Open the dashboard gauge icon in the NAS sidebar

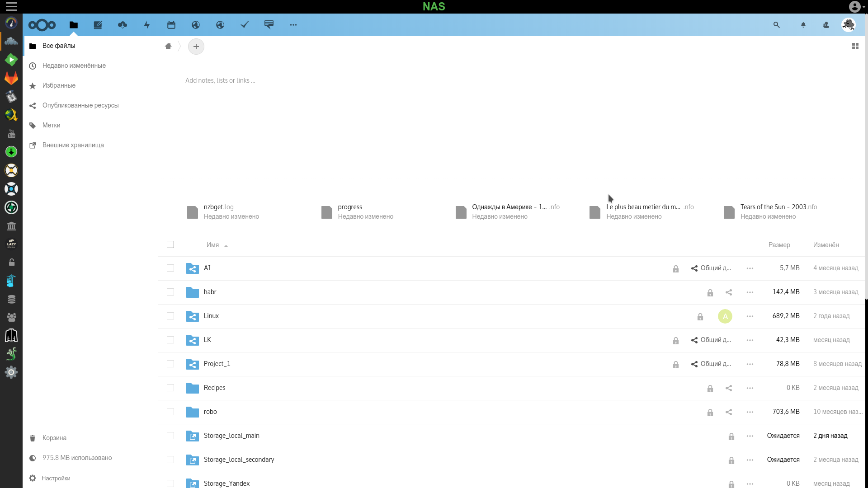coord(11,23)
